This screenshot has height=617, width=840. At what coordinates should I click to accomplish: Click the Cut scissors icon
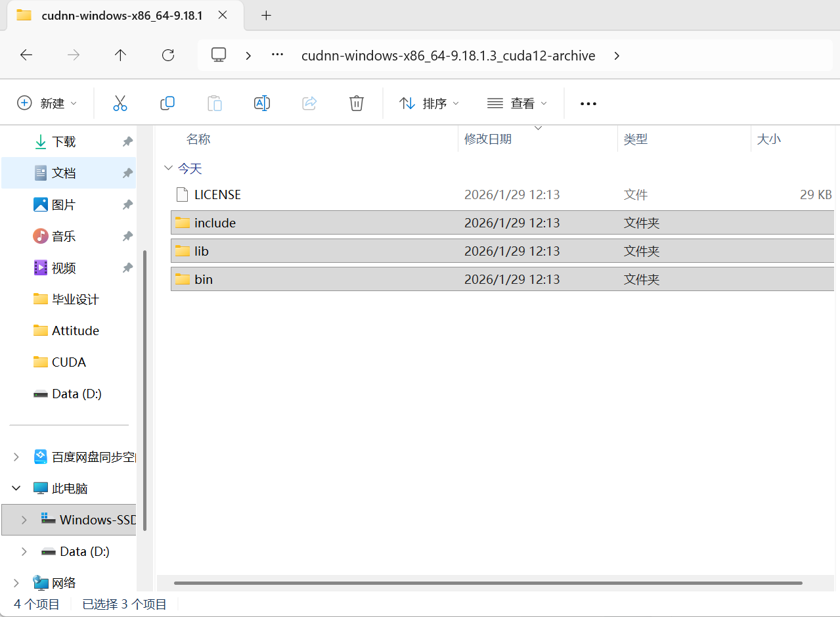click(120, 103)
